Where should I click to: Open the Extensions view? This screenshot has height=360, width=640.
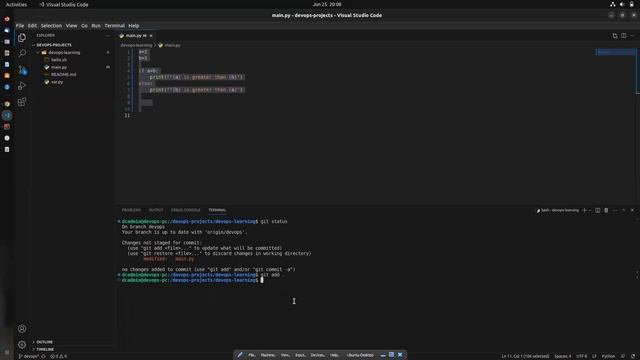click(22, 102)
